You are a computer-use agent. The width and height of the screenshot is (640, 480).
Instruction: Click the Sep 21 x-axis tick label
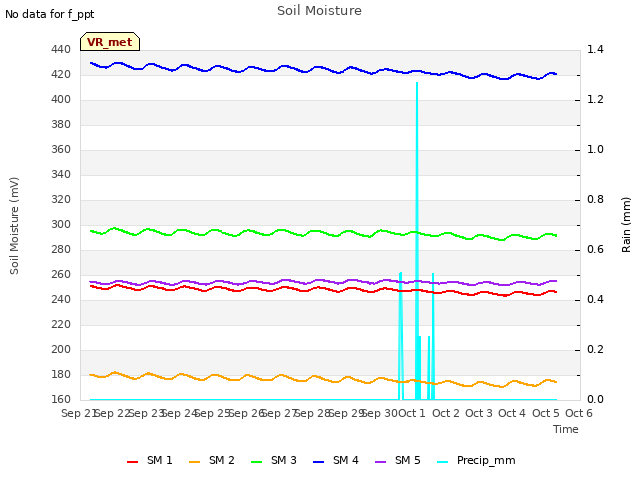(x=78, y=413)
